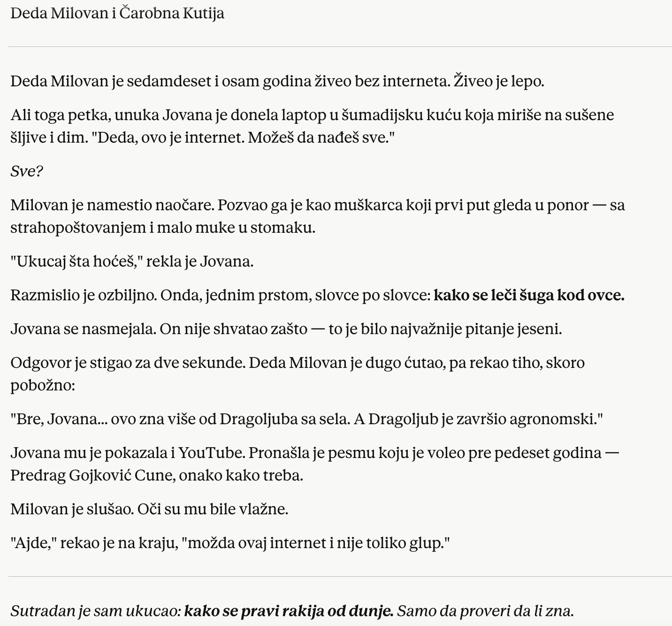Click the bold phrase about šuga kod ovce
672x626 pixels.
point(529,295)
